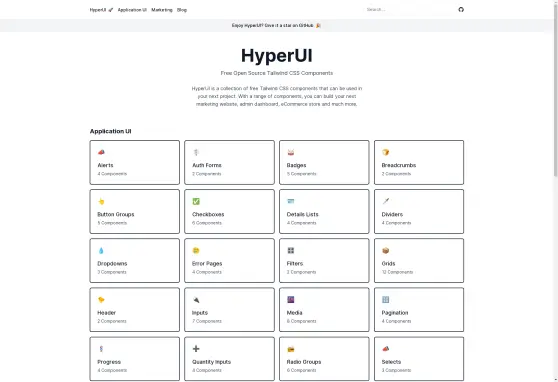The width and height of the screenshot is (558, 382).
Task: Open the Details Lists card title
Action: click(x=302, y=214)
